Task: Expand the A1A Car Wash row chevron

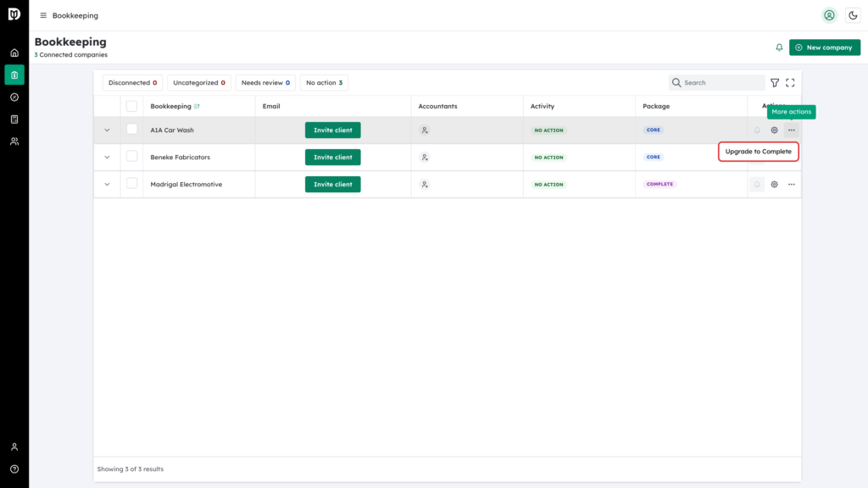Action: 107,130
